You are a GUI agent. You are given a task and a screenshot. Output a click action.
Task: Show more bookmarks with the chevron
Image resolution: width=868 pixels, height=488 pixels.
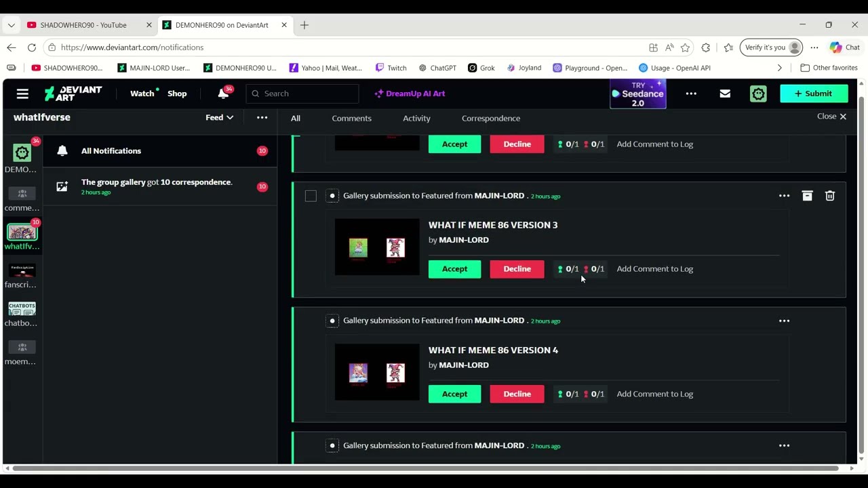click(780, 68)
